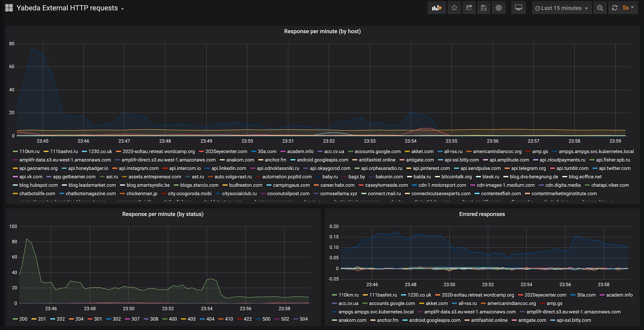
Task: Switch to TV view monitor icon
Action: click(518, 8)
